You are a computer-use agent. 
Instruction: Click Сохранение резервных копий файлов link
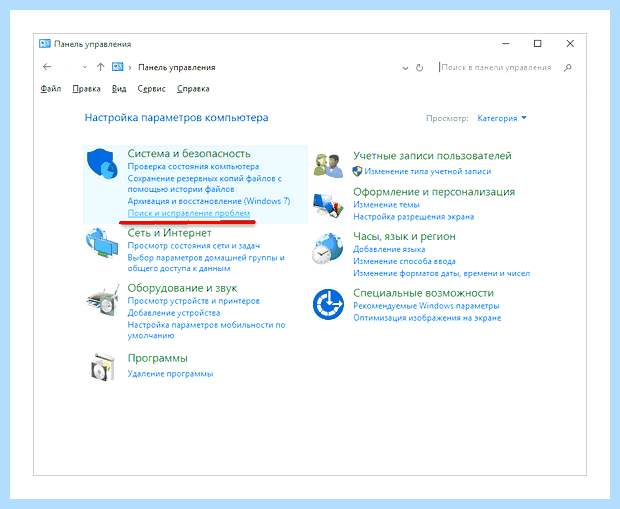click(x=204, y=184)
